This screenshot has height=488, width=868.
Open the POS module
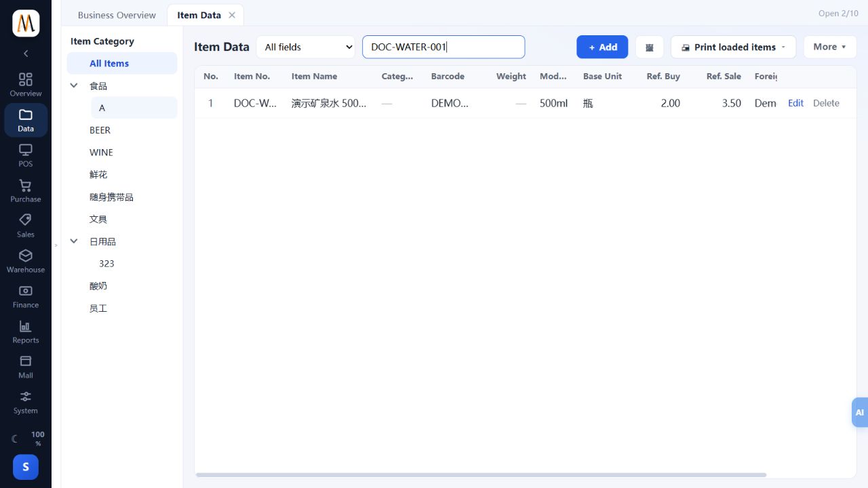pyautogui.click(x=26, y=155)
